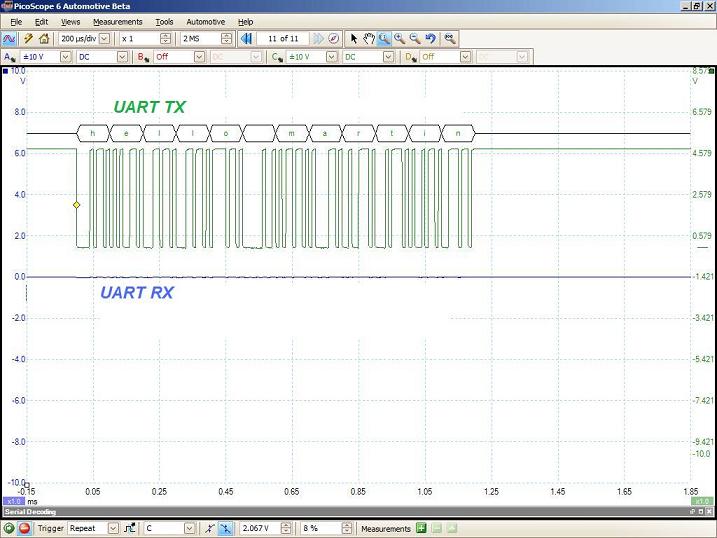717x538 pixels.
Task: Adjust trigger threshold 2.067 V spinner
Action: tap(286, 529)
